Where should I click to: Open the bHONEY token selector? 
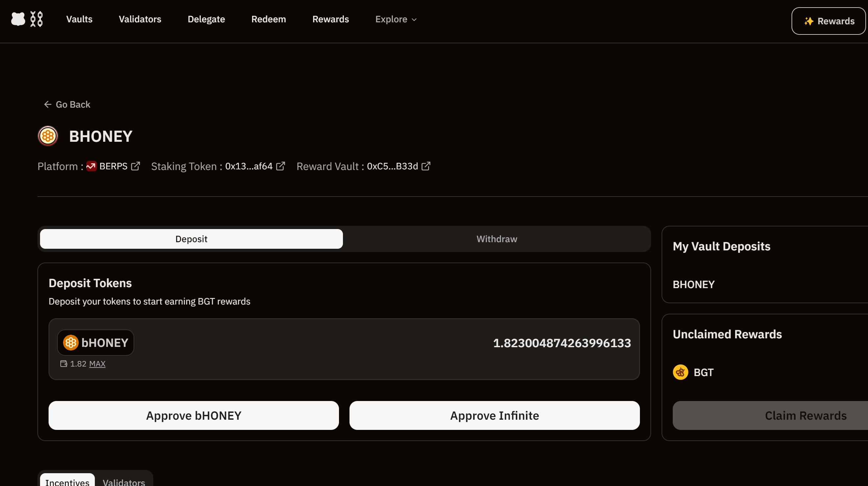coord(96,343)
